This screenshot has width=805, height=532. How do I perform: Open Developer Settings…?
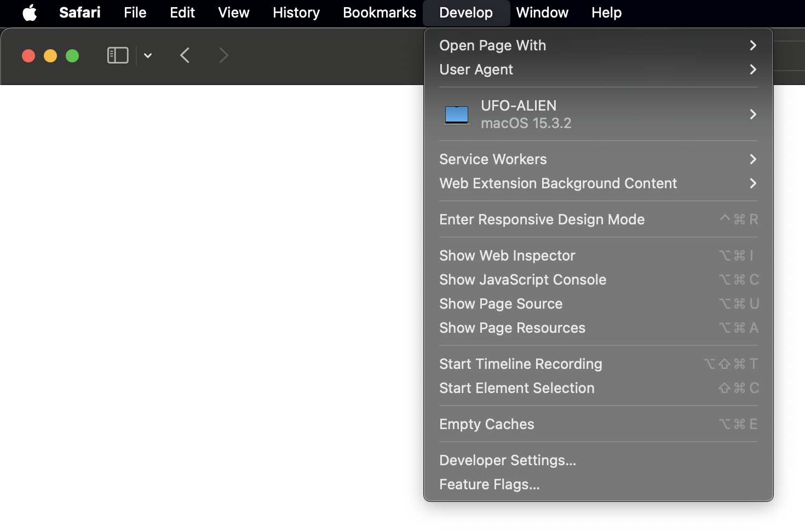click(x=599, y=460)
